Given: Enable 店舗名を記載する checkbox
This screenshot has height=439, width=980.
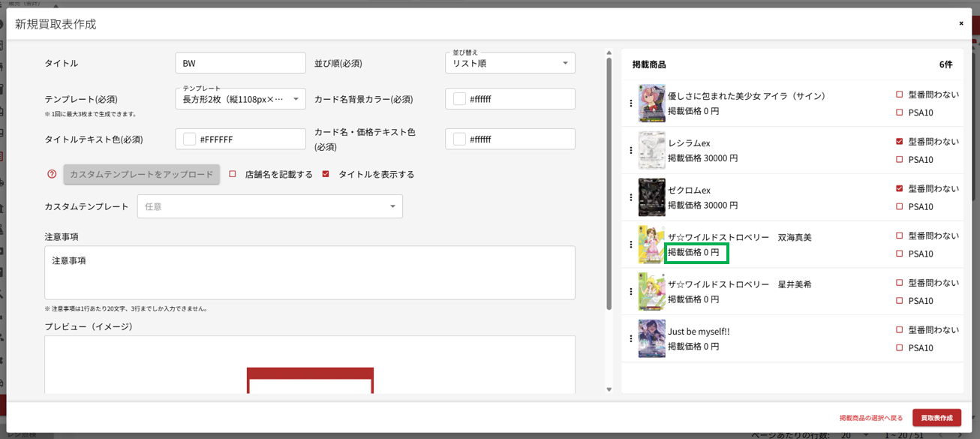Looking at the screenshot, I should click(x=233, y=174).
